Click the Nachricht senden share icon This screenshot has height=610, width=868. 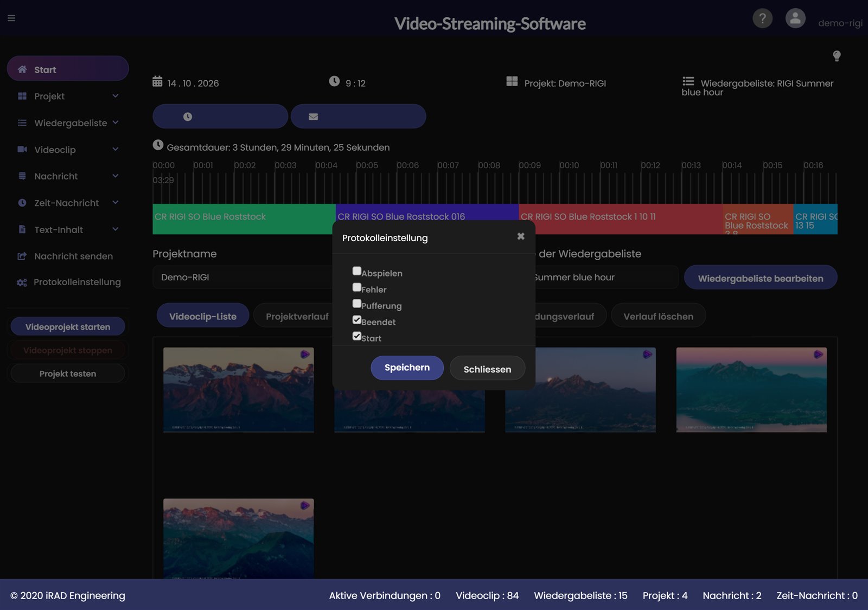[22, 256]
